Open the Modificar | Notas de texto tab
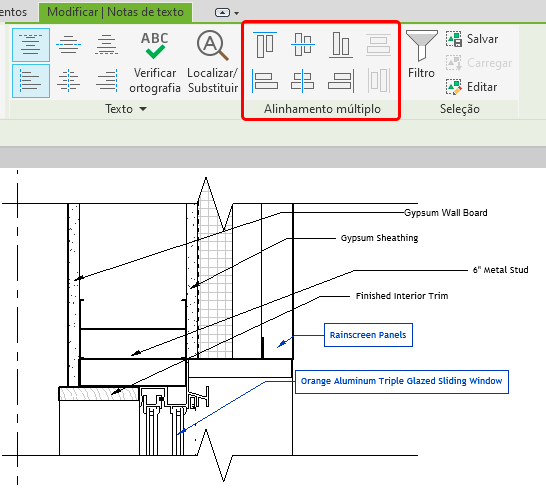Viewport: 546px width, 490px height. (115, 12)
